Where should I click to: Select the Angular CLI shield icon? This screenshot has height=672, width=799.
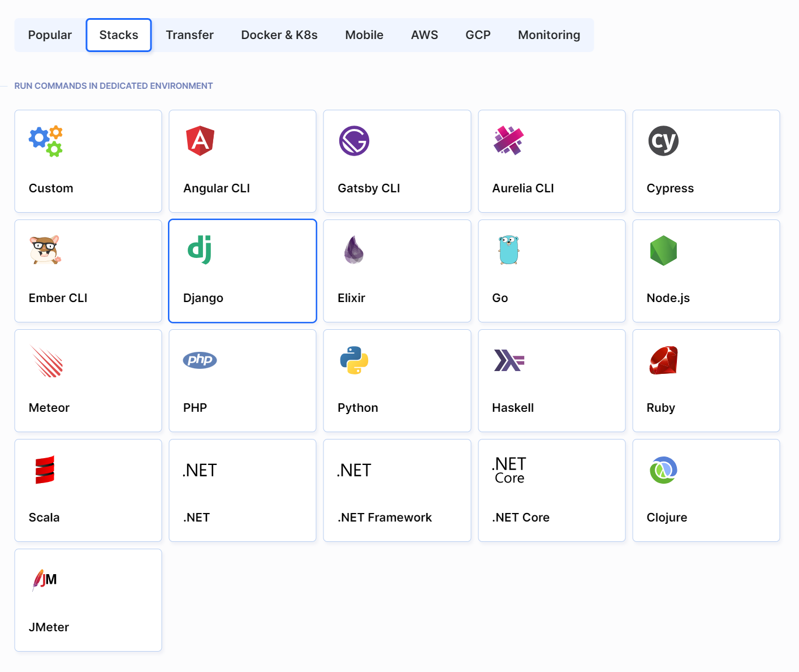pyautogui.click(x=200, y=141)
